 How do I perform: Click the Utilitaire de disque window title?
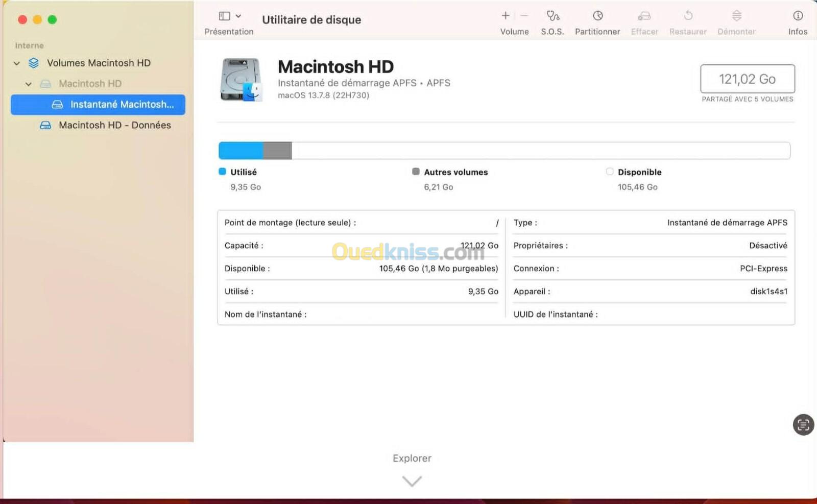tap(311, 20)
